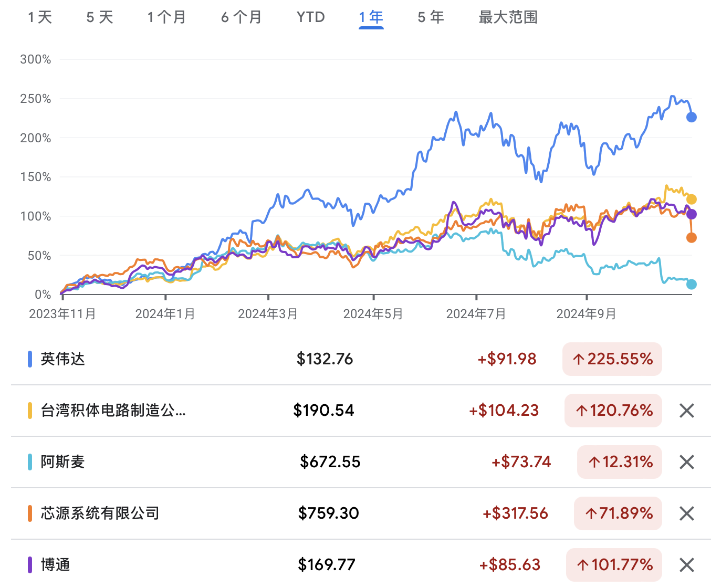Screen dimensions: 711x588
Task: Click the 50% y-axis label
Action: (x=39, y=256)
